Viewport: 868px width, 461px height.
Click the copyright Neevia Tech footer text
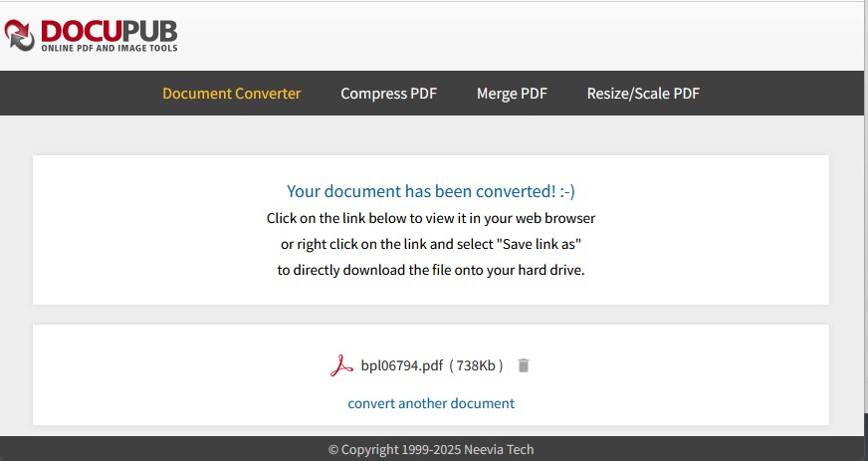pyautogui.click(x=431, y=449)
